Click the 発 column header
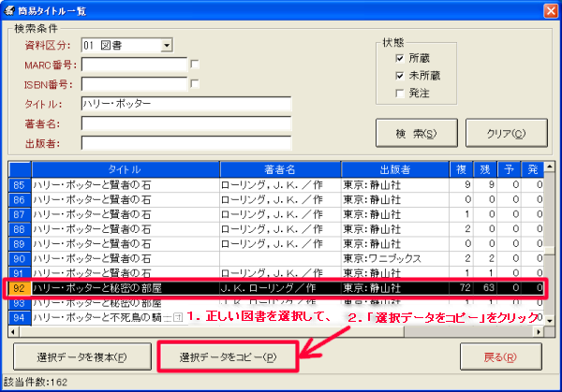Image resolution: width=562 pixels, height=392 pixels. (533, 169)
